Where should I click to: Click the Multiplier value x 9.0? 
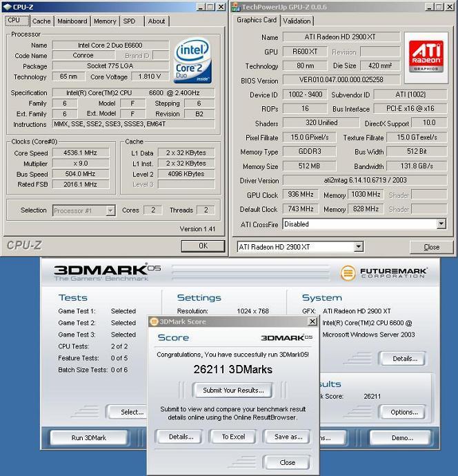81,163
